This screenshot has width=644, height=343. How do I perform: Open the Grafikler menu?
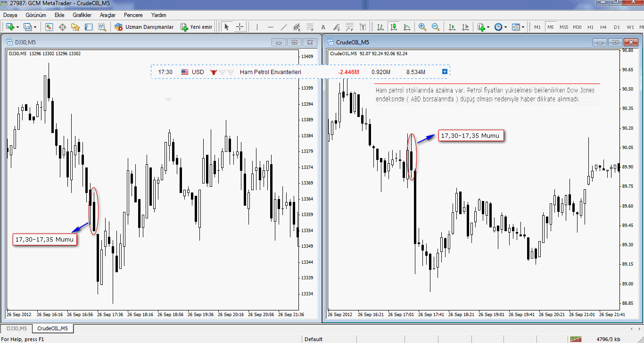(82, 15)
